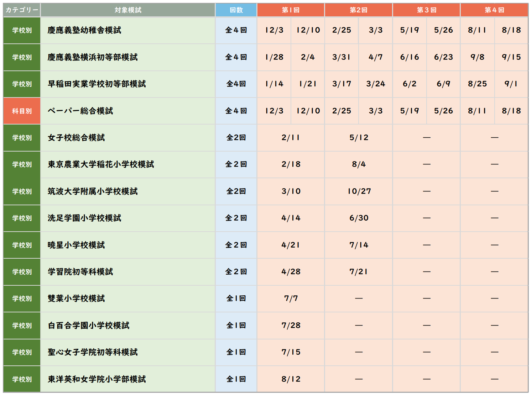Click date 3/24 in 早稲田実業学校初等部模試 row
Screen dimensions: 532x396
(x=376, y=84)
